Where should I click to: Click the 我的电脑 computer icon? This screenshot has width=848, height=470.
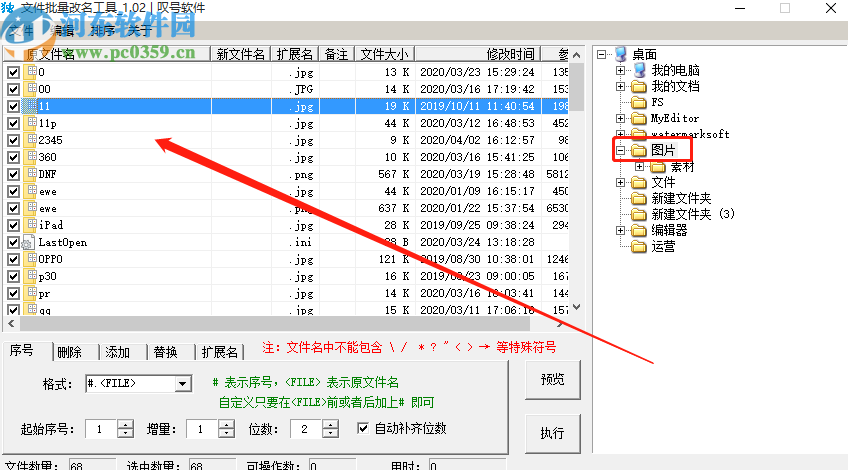pos(639,70)
